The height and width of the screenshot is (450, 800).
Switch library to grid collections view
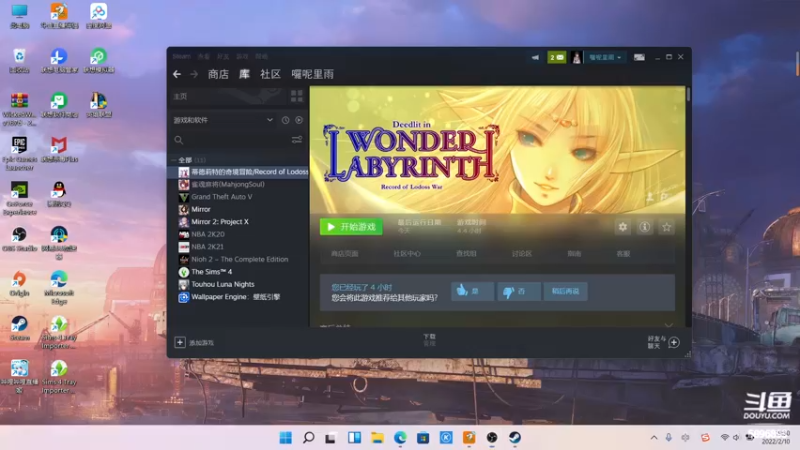(x=296, y=96)
